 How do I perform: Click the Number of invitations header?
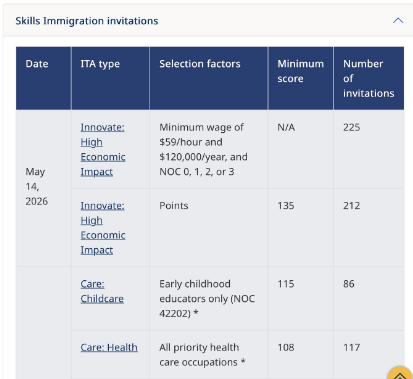click(x=369, y=78)
